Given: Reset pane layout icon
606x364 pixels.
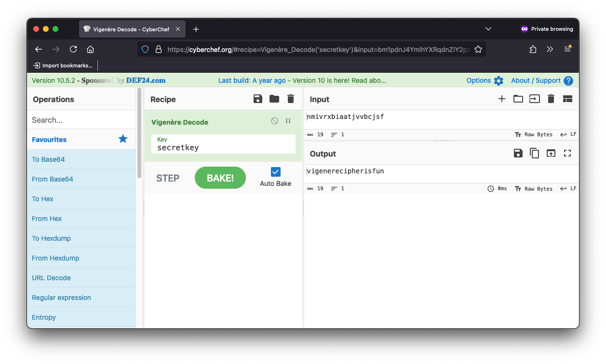Looking at the screenshot, I should coord(567,99).
